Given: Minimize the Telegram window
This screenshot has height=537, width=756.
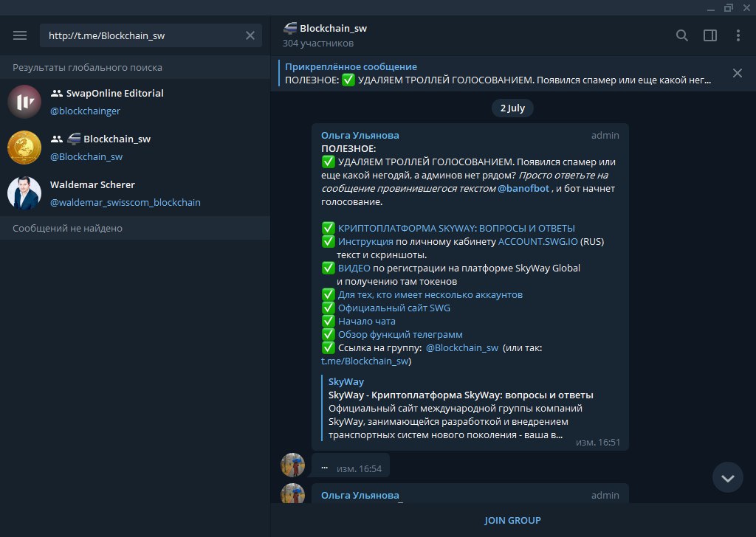Looking at the screenshot, I should point(711,8).
